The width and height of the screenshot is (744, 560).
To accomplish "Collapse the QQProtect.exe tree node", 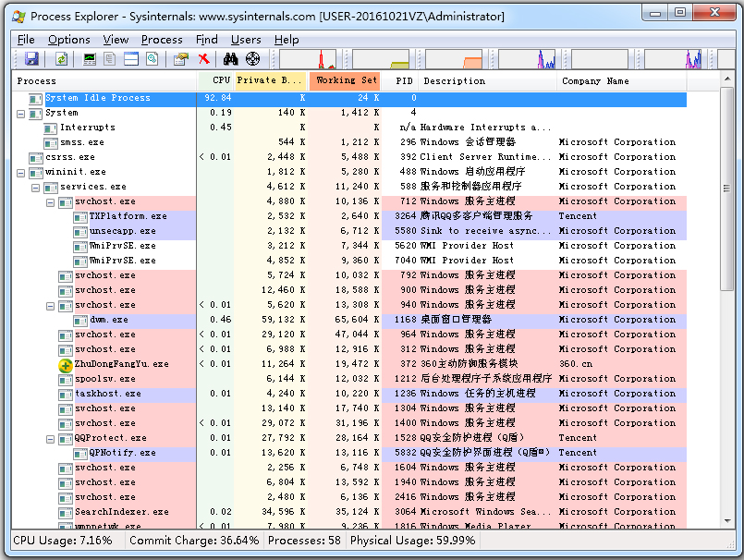I will 50,440.
